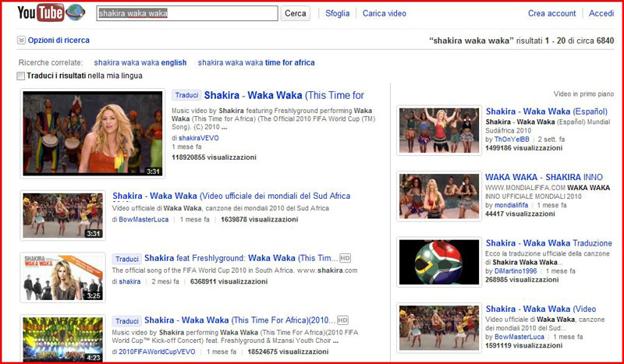The width and height of the screenshot is (624, 364).
Task: Open WAKA WAKA - SHAKIRA INNO title
Action: (x=544, y=177)
